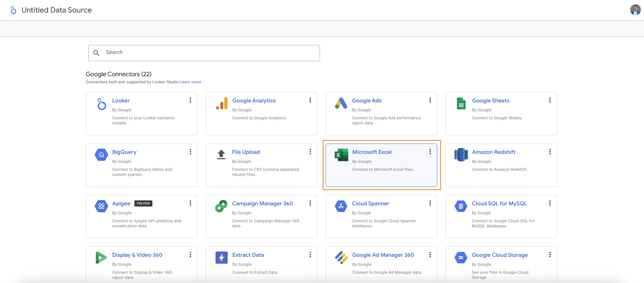Open more options for File Upload
644x283 pixels.
[x=310, y=152]
